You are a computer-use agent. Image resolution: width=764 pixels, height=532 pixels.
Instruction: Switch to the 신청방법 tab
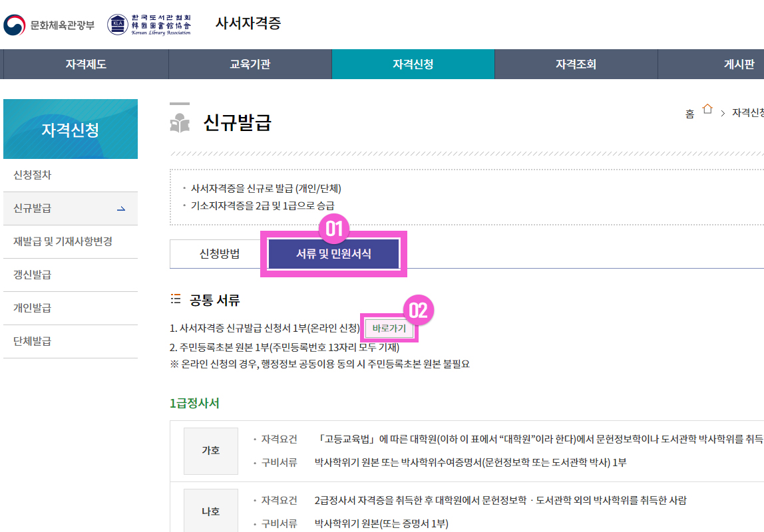(x=219, y=253)
